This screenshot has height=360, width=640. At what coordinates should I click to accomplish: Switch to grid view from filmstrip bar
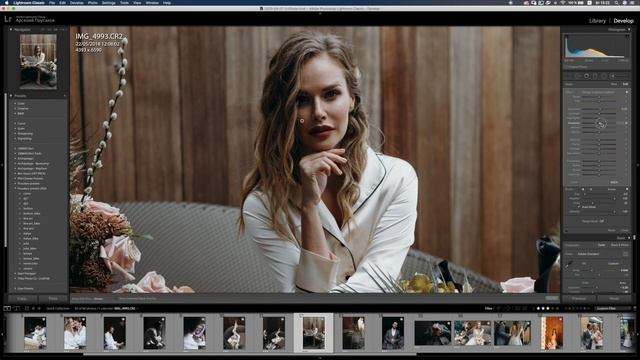click(27, 309)
